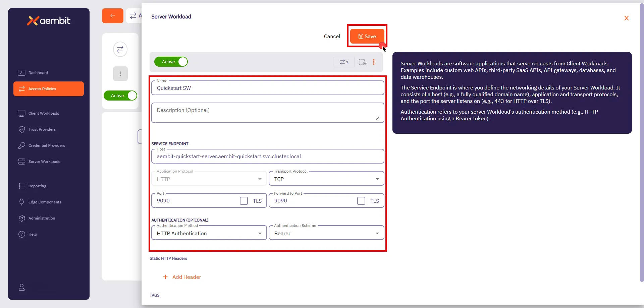Go to Client Workloads page
The width and height of the screenshot is (644, 308).
click(49, 113)
